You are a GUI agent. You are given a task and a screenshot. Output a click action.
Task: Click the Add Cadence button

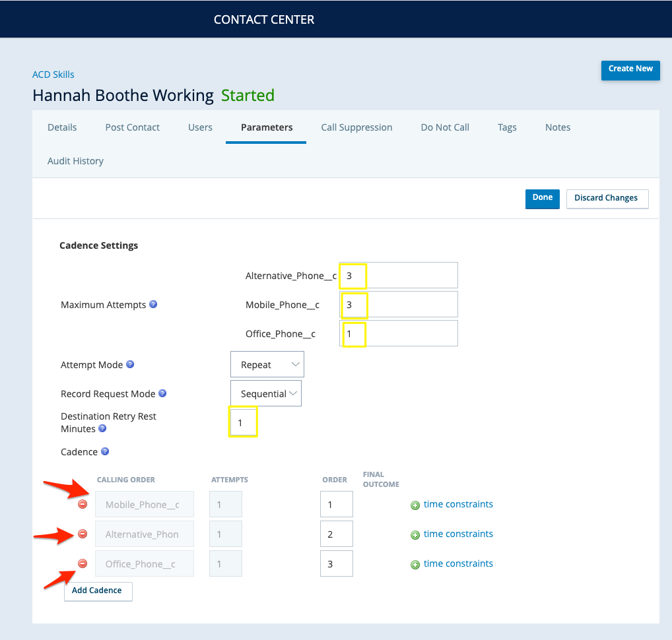(97, 591)
